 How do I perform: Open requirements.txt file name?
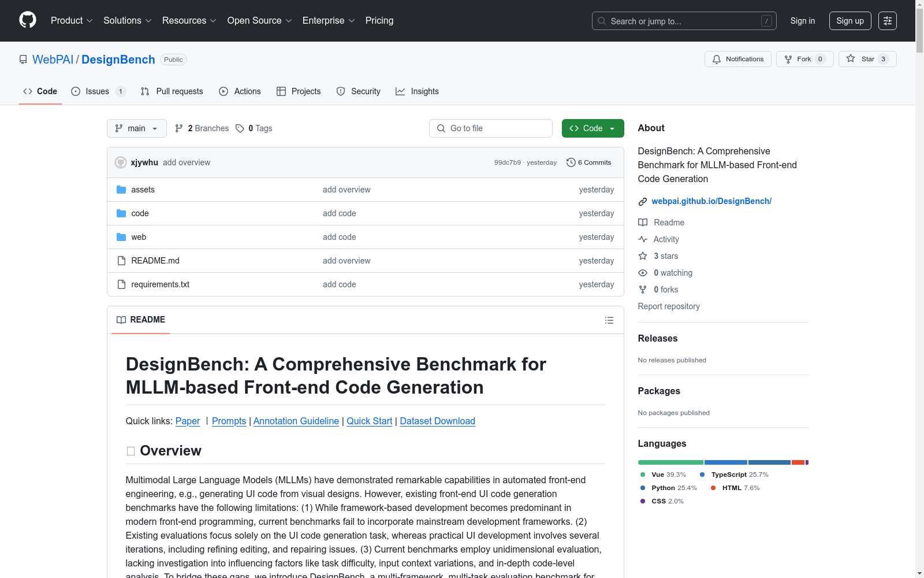click(x=161, y=284)
